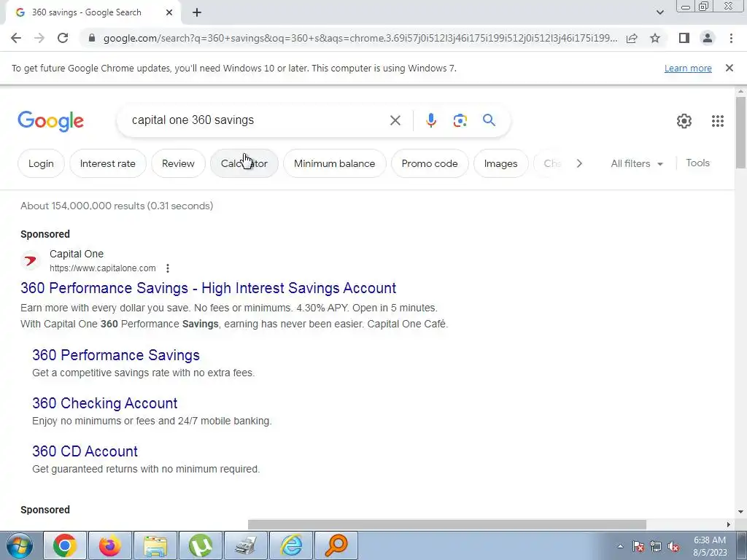The width and height of the screenshot is (747, 560).
Task: Open tab search dropdown arrow
Action: 659,13
